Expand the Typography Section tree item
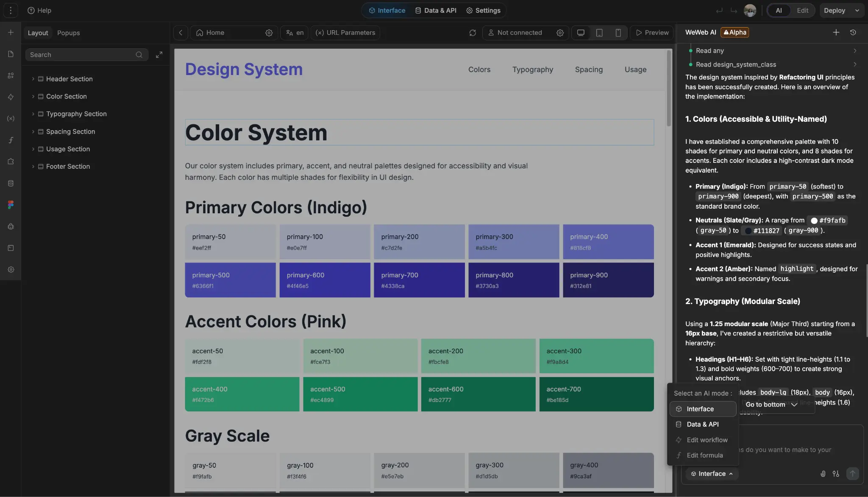Image resolution: width=868 pixels, height=497 pixels. [33, 114]
